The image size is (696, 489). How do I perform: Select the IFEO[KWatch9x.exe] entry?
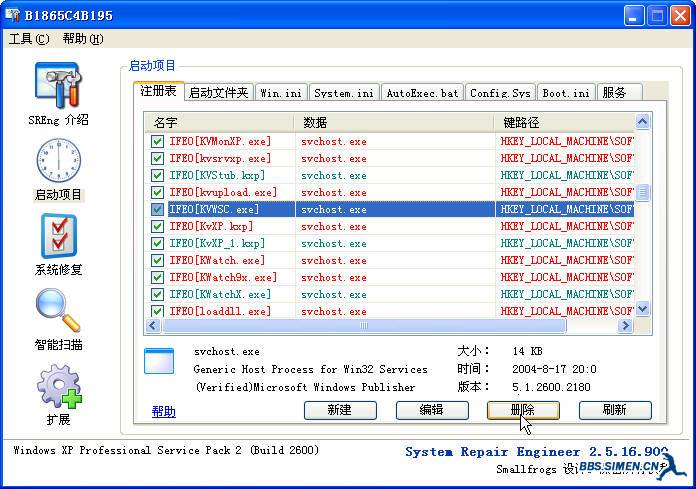223,277
